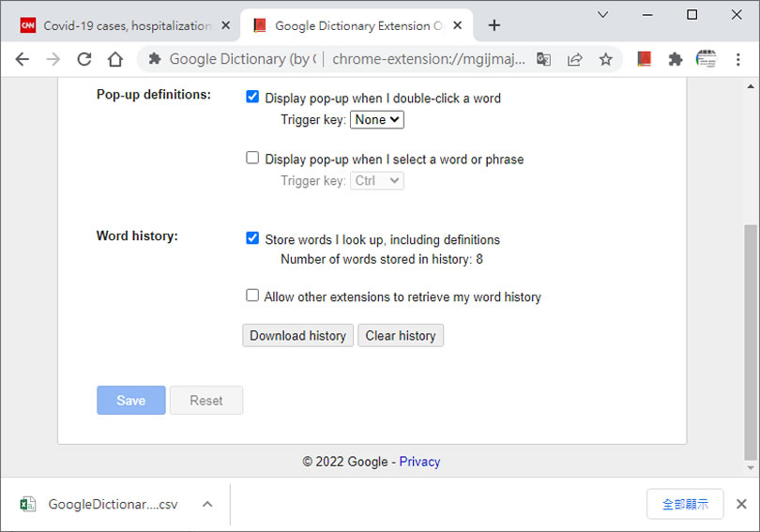Screen dimensions: 760x532
Task: Bookmark this tab with star icon
Action: coord(605,59)
